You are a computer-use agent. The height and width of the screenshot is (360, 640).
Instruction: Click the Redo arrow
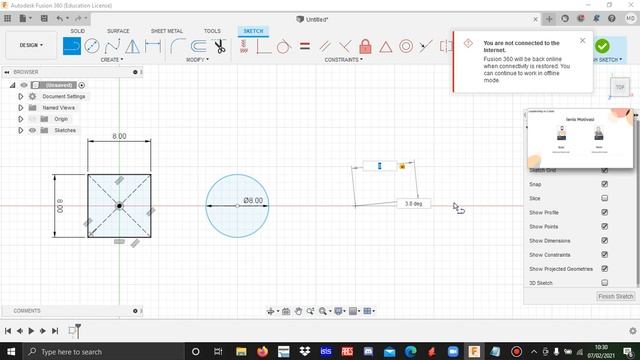[x=78, y=18]
